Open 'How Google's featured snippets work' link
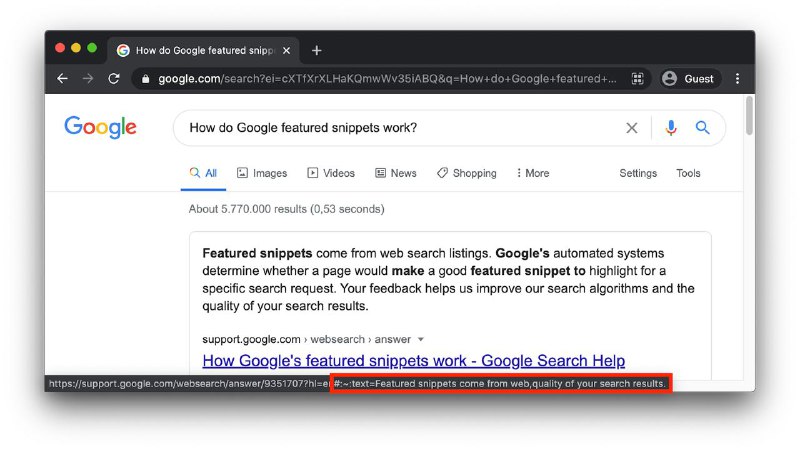Screen dimensions: 800x451 tap(413, 361)
